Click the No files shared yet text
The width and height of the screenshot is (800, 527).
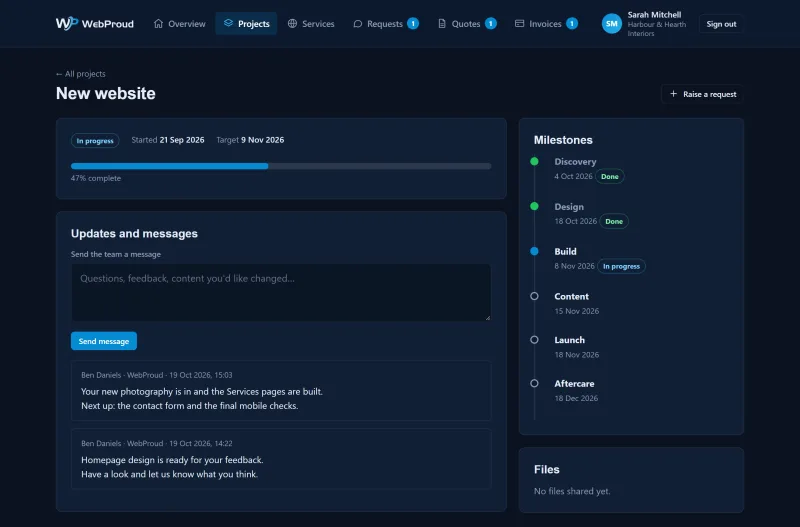click(572, 491)
